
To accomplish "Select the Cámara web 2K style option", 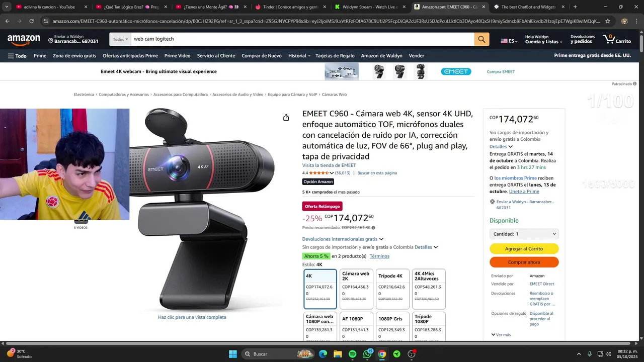I will [x=357, y=289].
